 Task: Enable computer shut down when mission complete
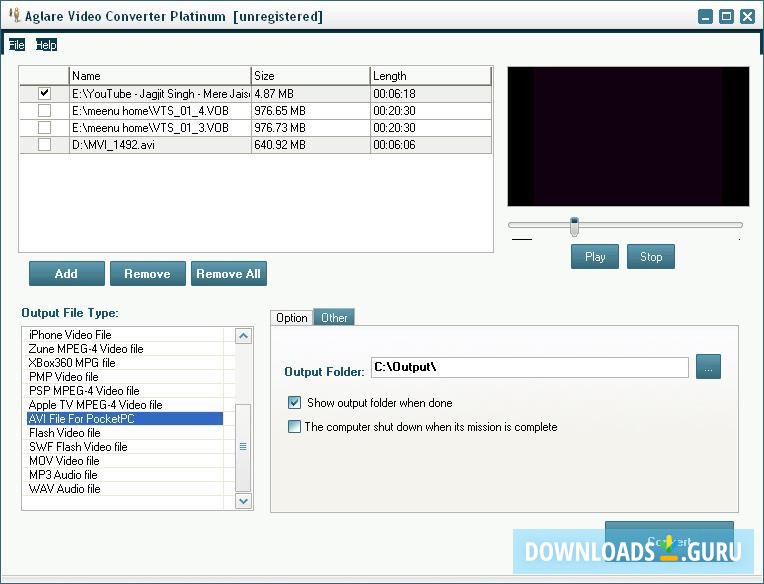[294, 427]
